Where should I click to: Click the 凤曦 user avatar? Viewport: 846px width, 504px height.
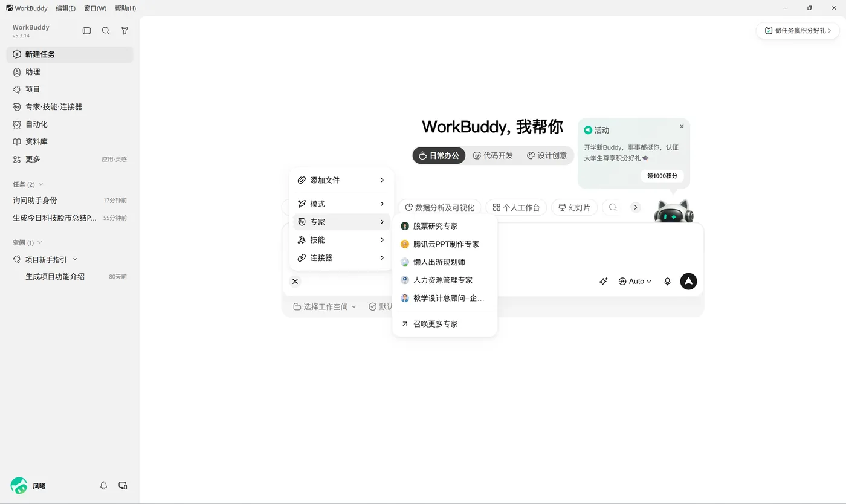(19, 486)
